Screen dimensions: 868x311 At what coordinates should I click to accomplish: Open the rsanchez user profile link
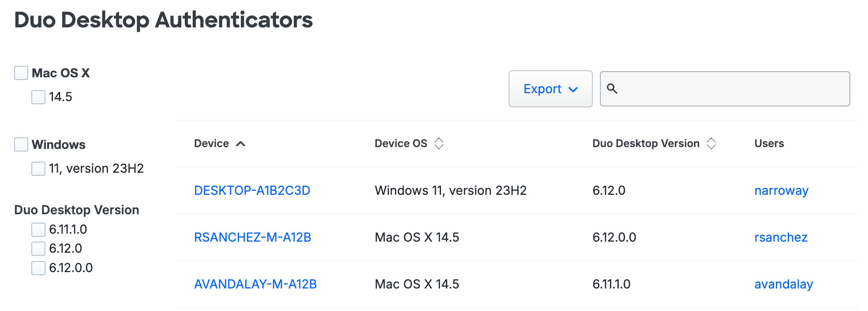point(781,237)
